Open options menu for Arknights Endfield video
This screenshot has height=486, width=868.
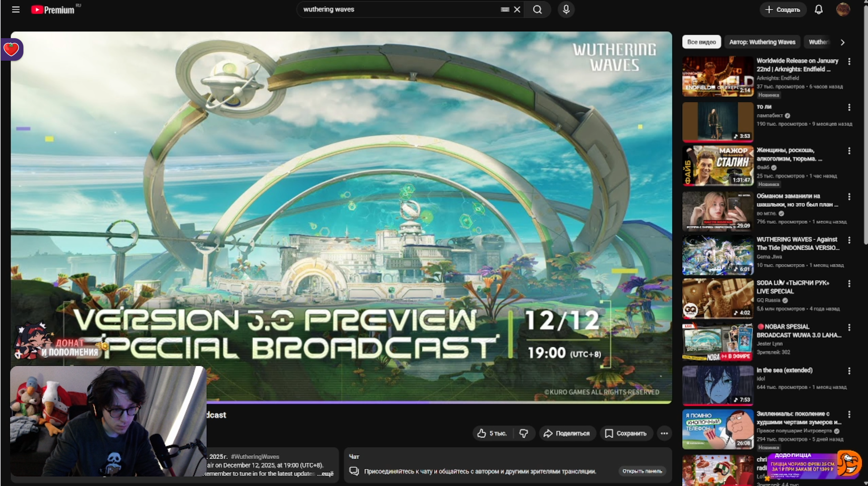[x=849, y=61]
